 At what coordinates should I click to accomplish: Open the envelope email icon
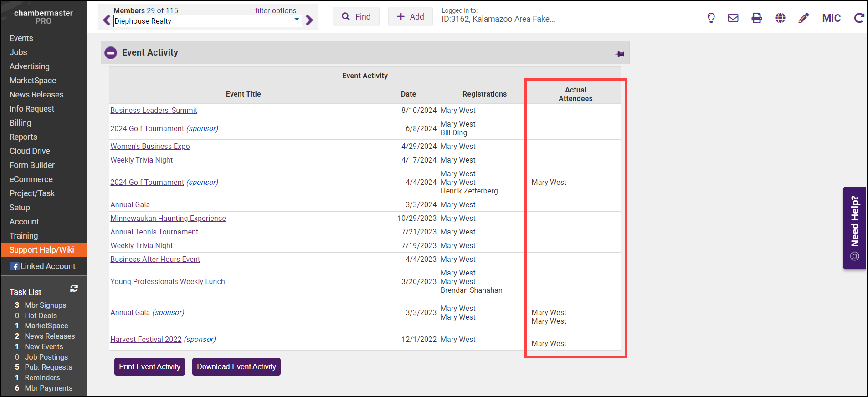click(x=733, y=18)
